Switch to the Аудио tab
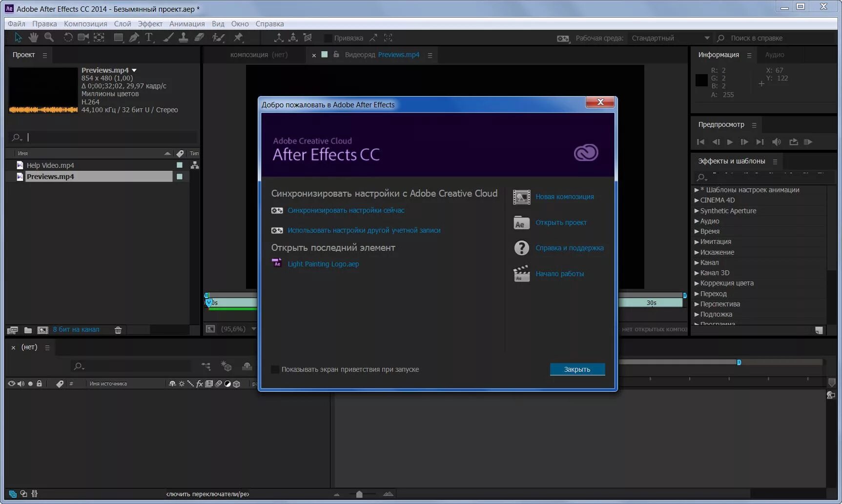The width and height of the screenshot is (842, 504). [x=775, y=55]
